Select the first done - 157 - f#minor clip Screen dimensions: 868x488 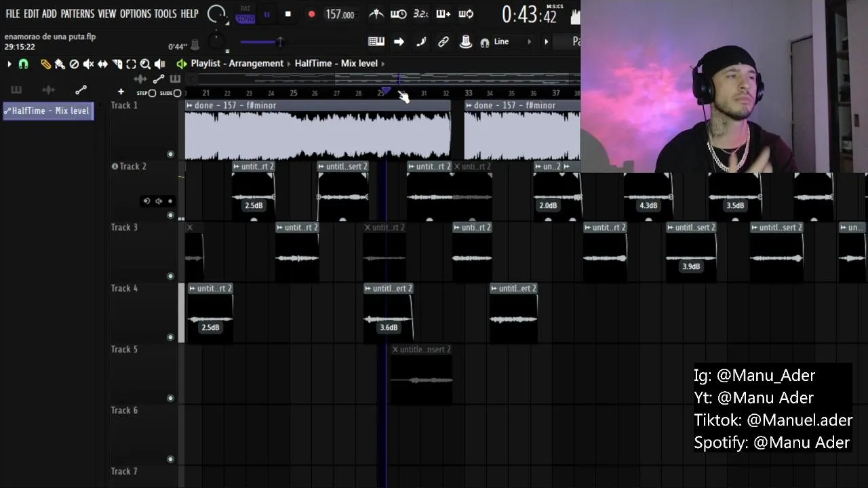pos(317,130)
